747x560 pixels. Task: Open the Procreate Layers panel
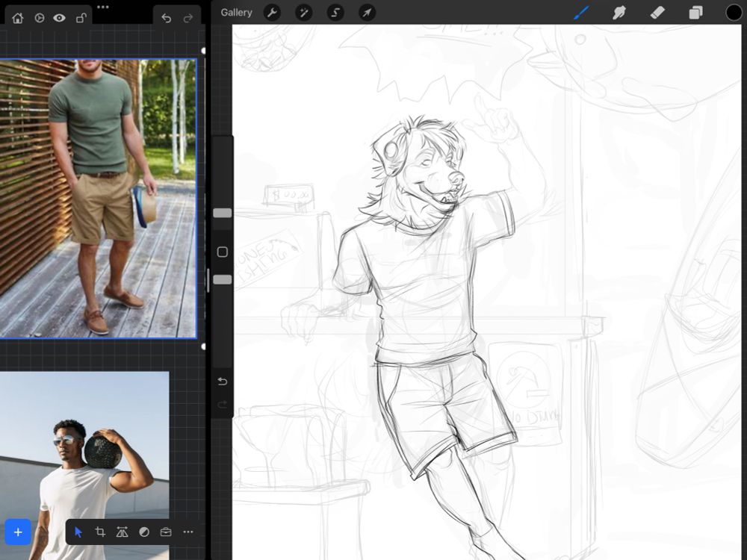[695, 13]
